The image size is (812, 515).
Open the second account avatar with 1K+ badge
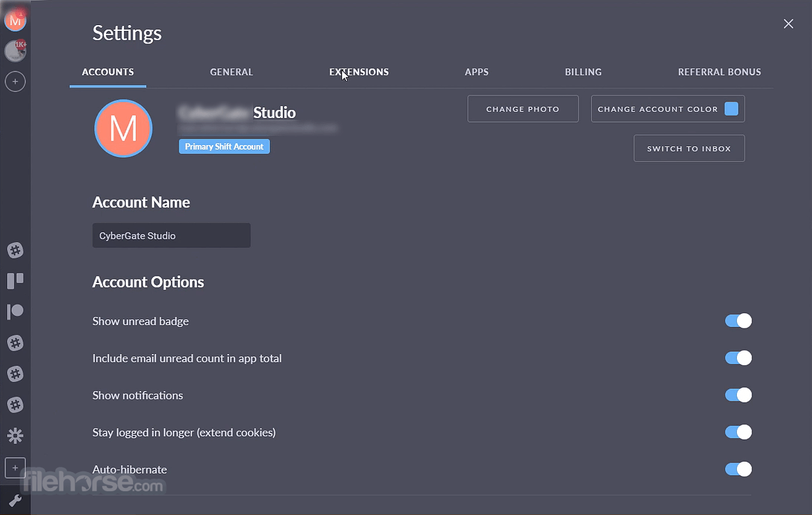(15, 51)
